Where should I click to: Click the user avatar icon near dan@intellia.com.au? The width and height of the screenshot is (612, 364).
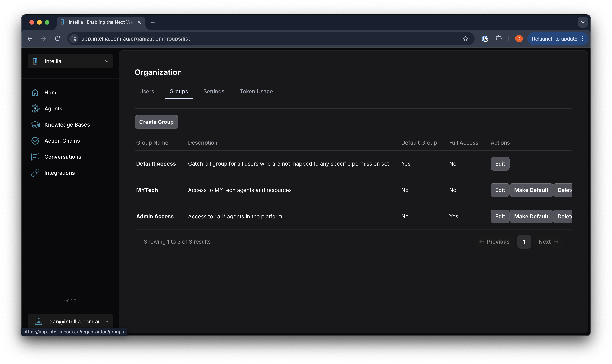(x=38, y=322)
